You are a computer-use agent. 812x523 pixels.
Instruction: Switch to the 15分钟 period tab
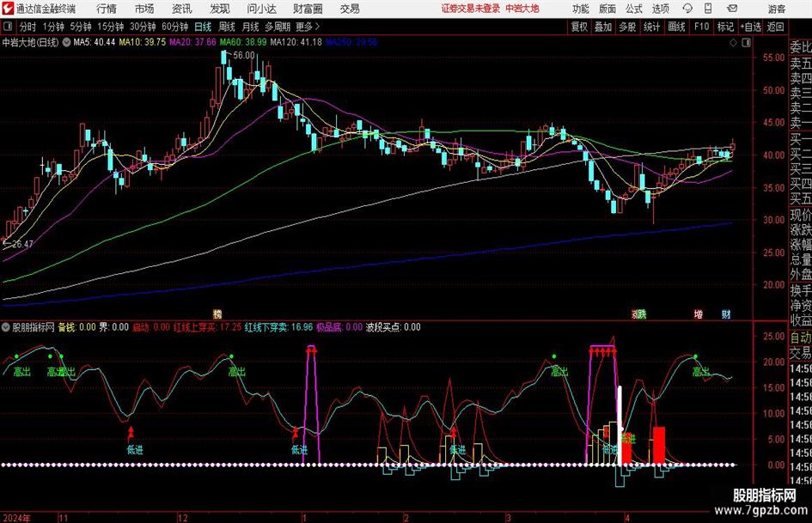pyautogui.click(x=111, y=27)
